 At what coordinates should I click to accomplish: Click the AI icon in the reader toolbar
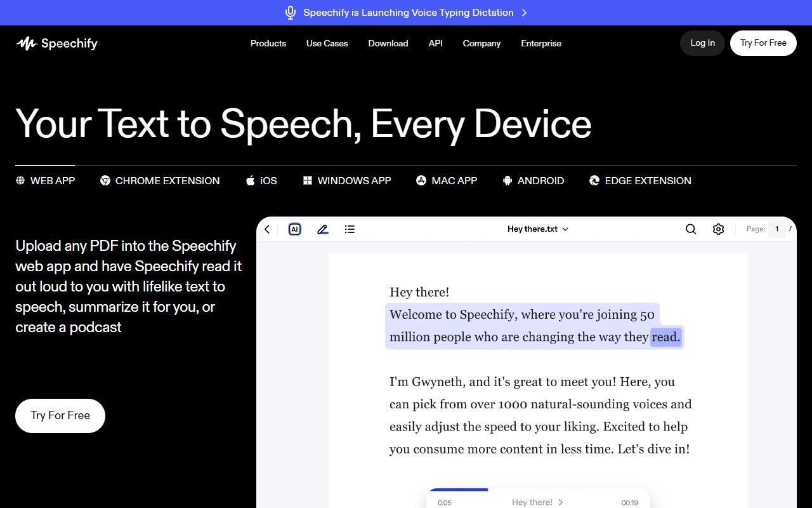coord(294,229)
